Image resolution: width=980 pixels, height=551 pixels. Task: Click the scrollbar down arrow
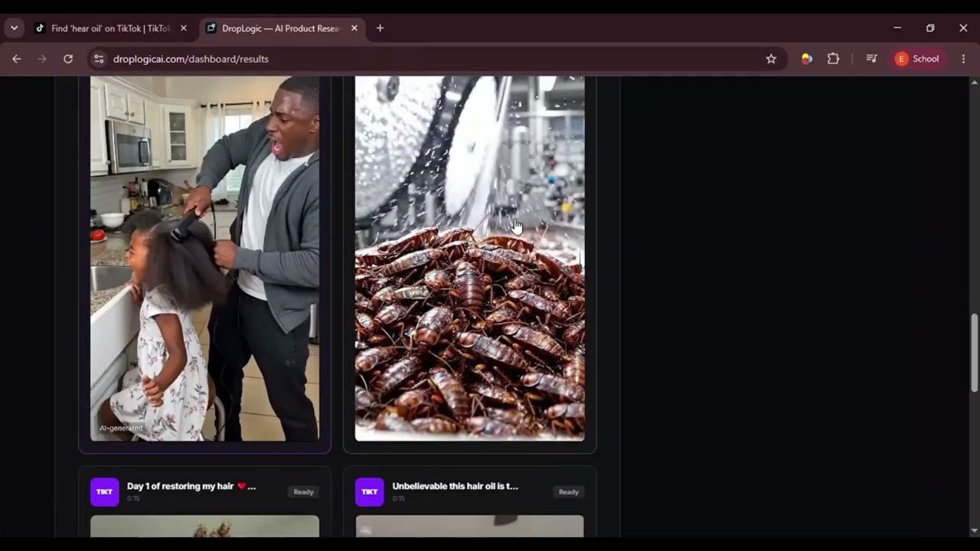coord(974,530)
